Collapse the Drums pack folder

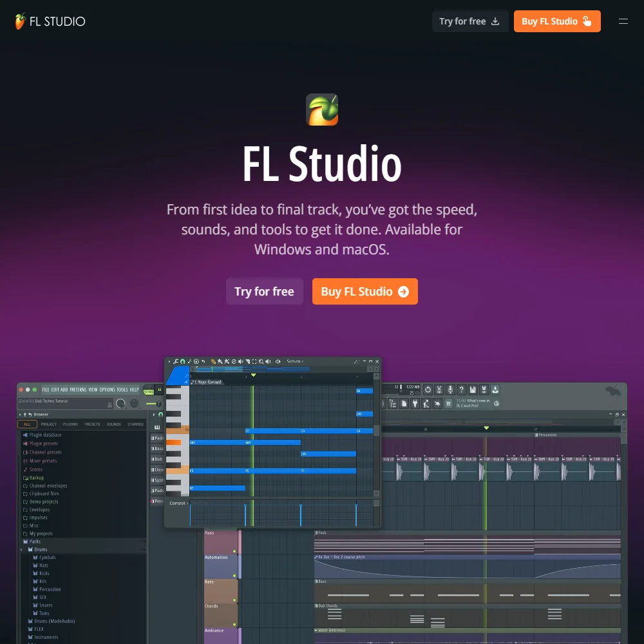tap(37, 549)
